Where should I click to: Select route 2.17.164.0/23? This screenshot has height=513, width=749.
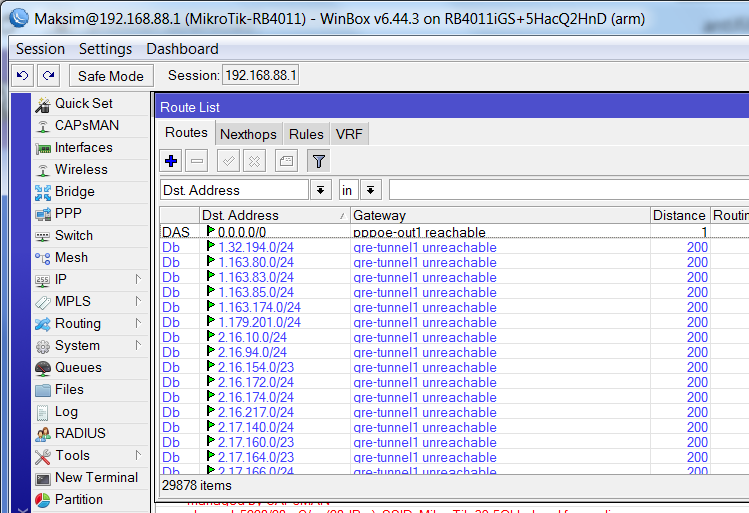454,457
